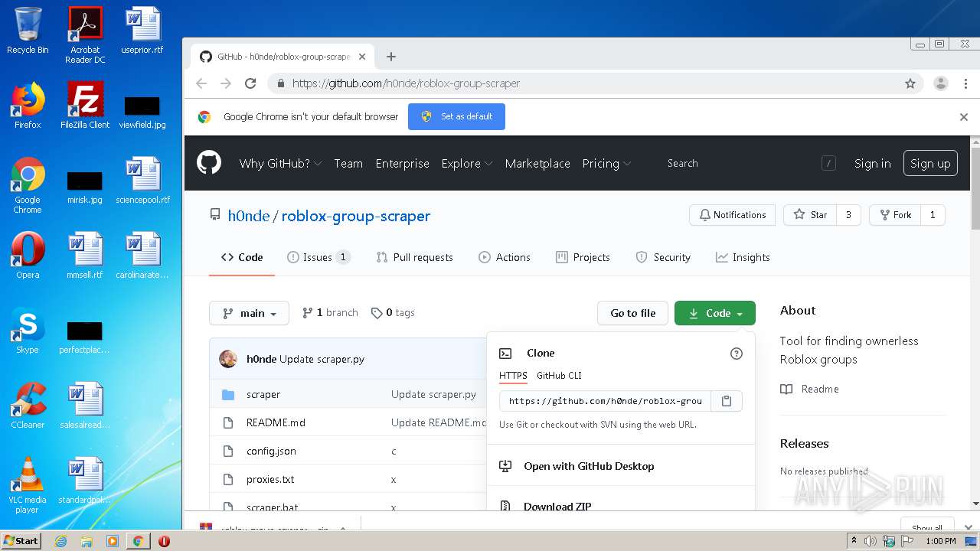
Task: Click the Chrome address bar URL
Action: click(406, 83)
